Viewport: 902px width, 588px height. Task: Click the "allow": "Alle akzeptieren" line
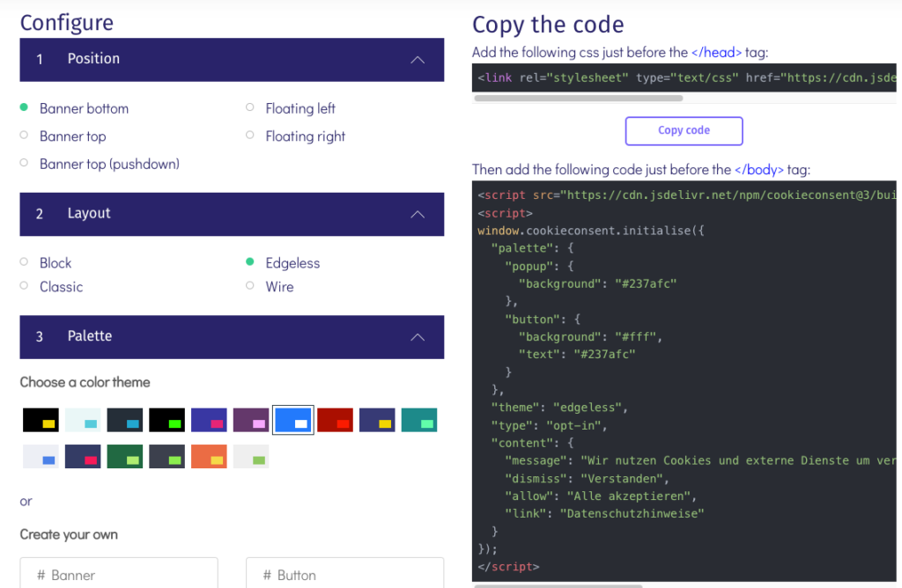tap(601, 496)
